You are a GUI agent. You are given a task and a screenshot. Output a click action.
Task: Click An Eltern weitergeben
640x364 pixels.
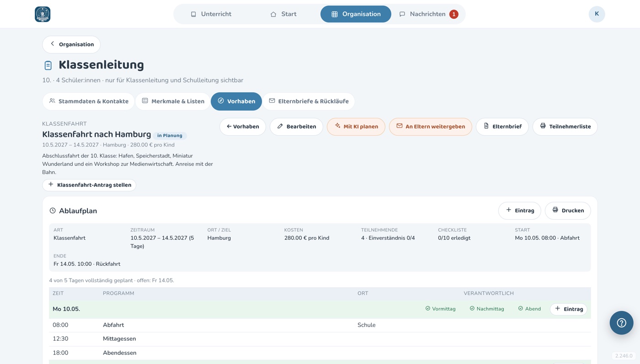pos(431,127)
